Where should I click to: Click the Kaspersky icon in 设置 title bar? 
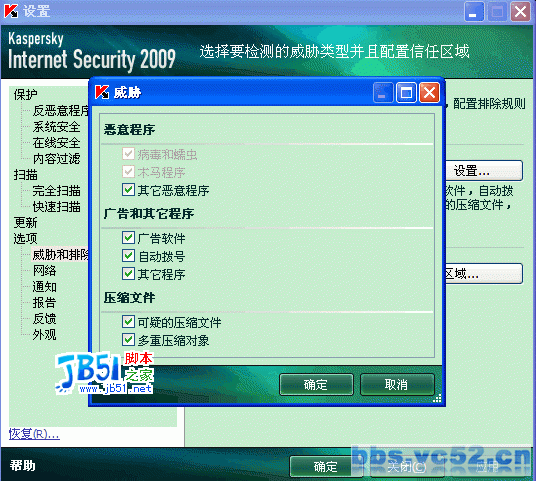point(11,11)
